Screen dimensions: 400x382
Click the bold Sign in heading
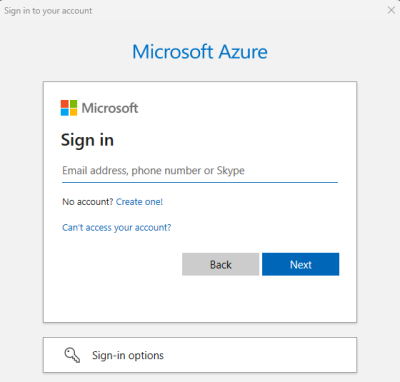click(x=87, y=140)
